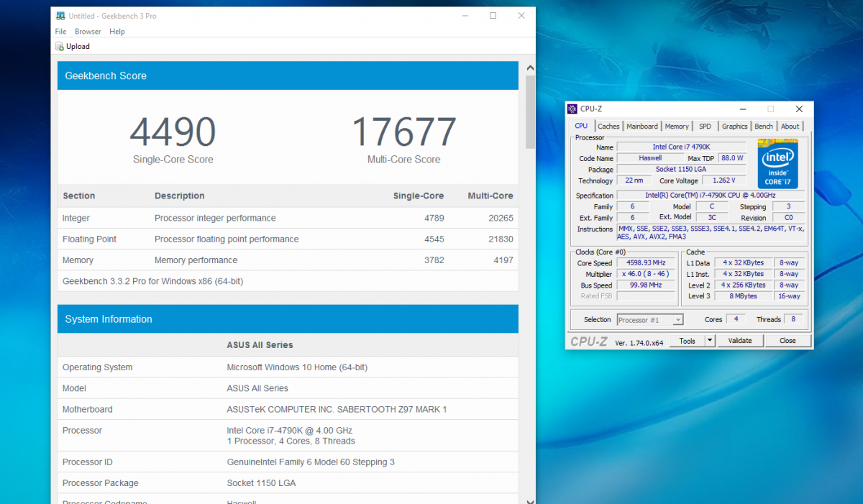Click the Geekbench app icon in title bar

[x=60, y=16]
